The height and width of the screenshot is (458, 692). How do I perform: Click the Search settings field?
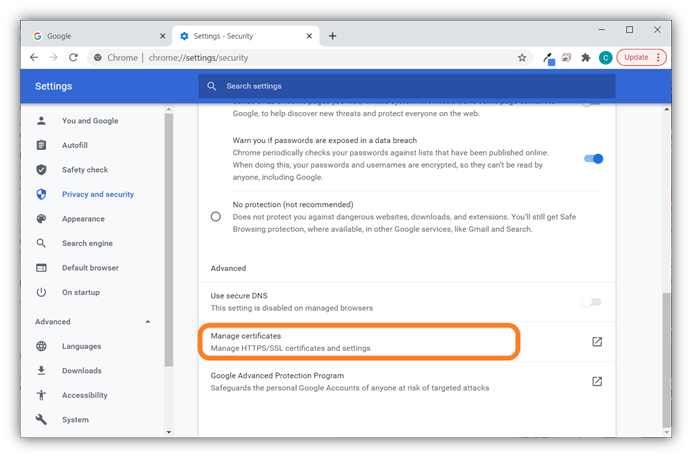point(407,86)
